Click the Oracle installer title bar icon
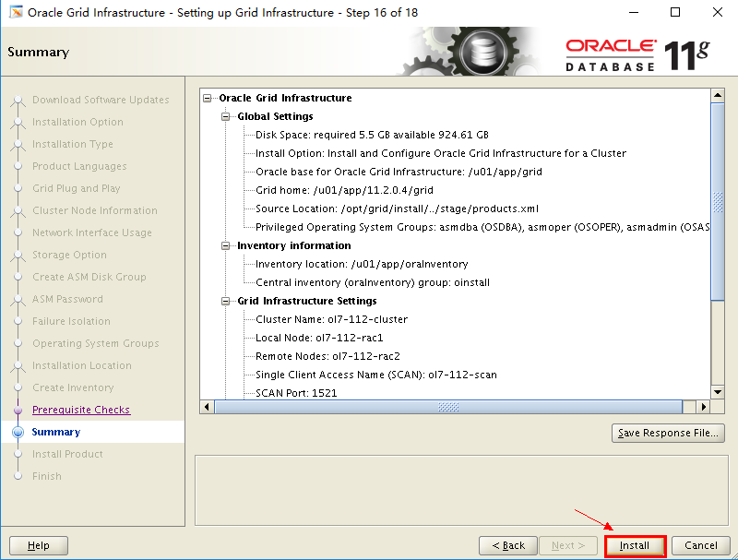The height and width of the screenshot is (560, 738). click(16, 12)
